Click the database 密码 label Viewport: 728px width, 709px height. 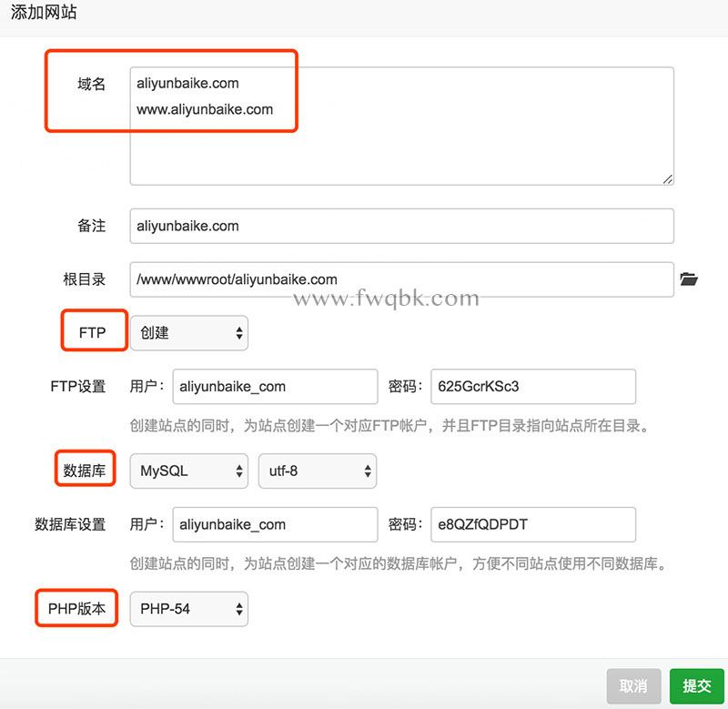point(405,524)
